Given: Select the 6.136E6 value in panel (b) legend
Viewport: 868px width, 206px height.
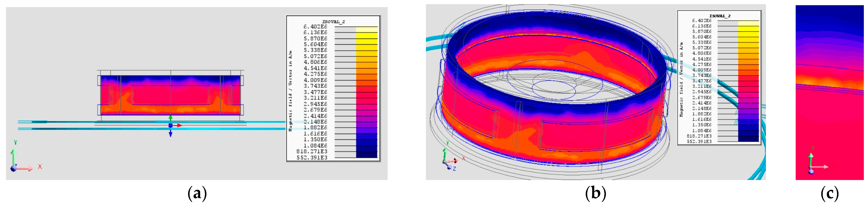Looking at the screenshot, I should 702,26.
